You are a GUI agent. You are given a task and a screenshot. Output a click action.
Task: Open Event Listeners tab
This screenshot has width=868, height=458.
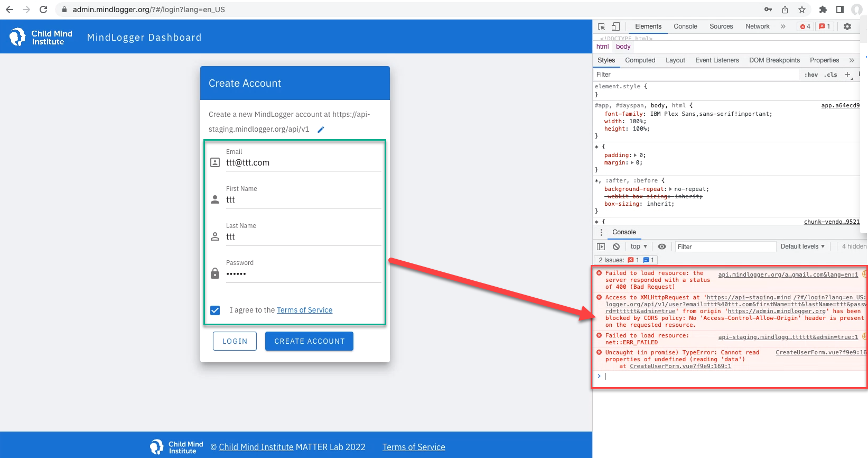point(717,60)
